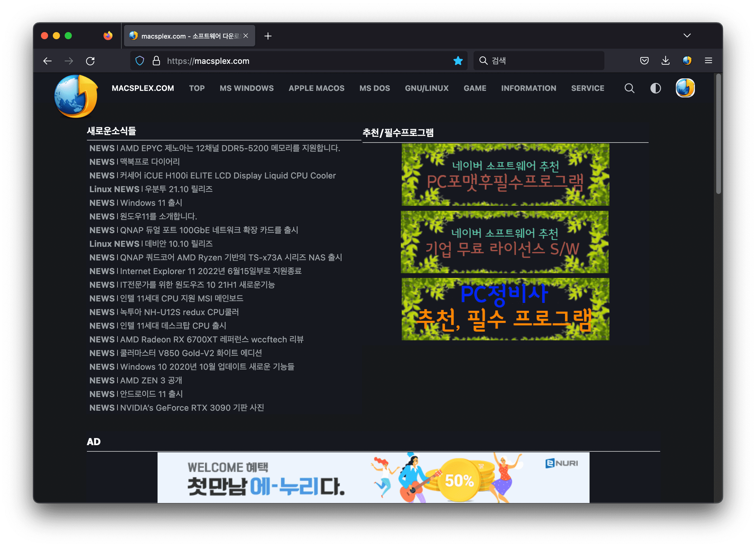The height and width of the screenshot is (547, 756).
Task: Click the macsplex globe logo
Action: tap(76, 96)
